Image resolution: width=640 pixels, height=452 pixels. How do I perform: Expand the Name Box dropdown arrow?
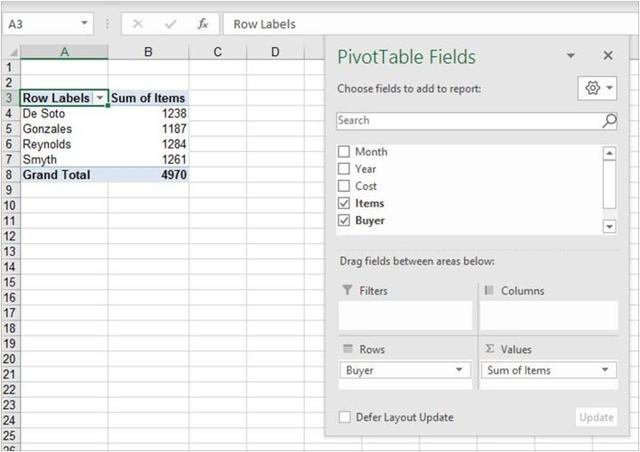82,24
